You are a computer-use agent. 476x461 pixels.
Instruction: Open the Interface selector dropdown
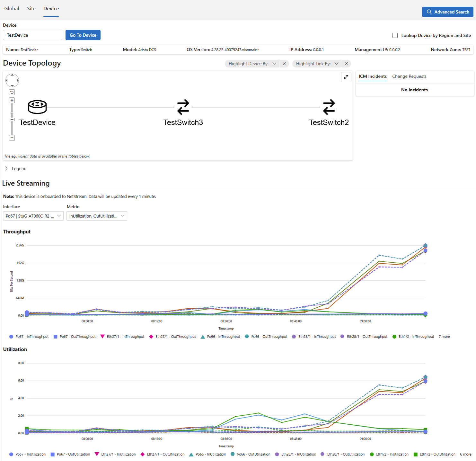pyautogui.click(x=33, y=216)
